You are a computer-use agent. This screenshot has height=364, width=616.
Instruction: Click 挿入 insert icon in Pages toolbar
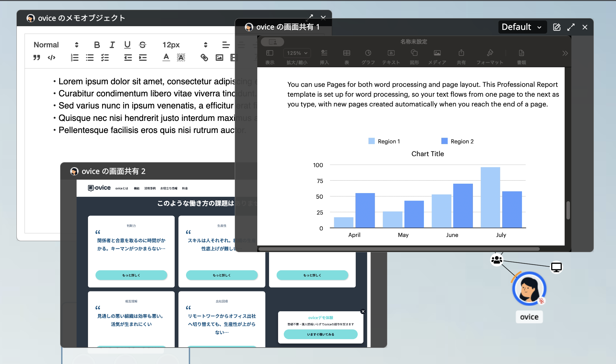pos(324,53)
